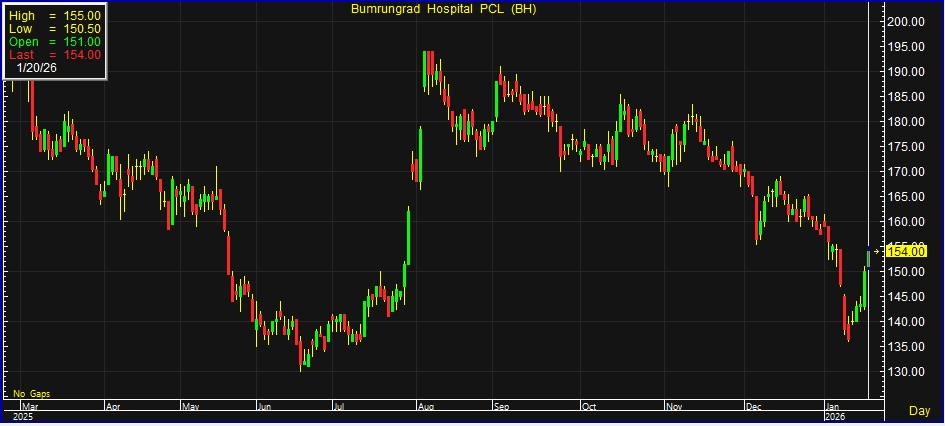The image size is (945, 426).
Task: Click the Day interval label
Action: coord(919,411)
